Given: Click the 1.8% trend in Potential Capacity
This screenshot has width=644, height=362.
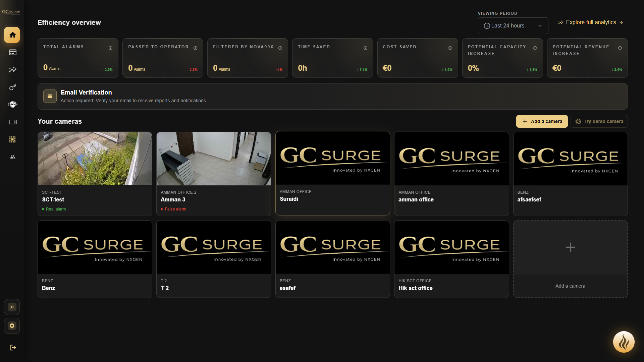Looking at the screenshot, I should 532,70.
